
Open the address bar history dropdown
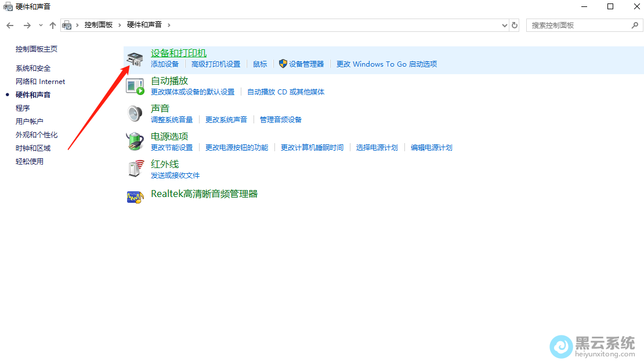point(504,25)
